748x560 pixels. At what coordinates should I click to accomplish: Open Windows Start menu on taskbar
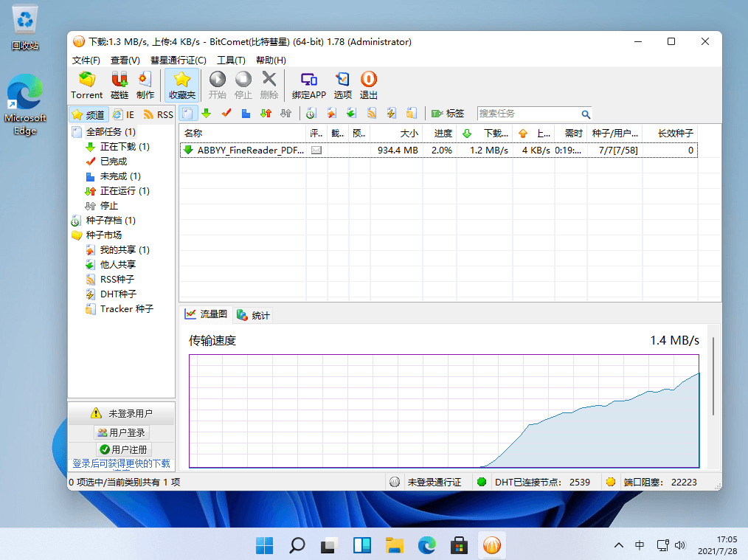(x=264, y=545)
